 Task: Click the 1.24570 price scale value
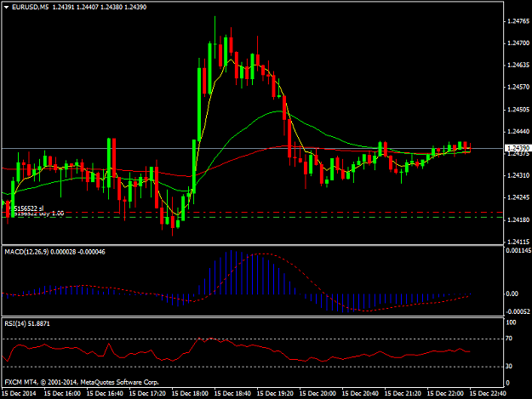pos(518,87)
